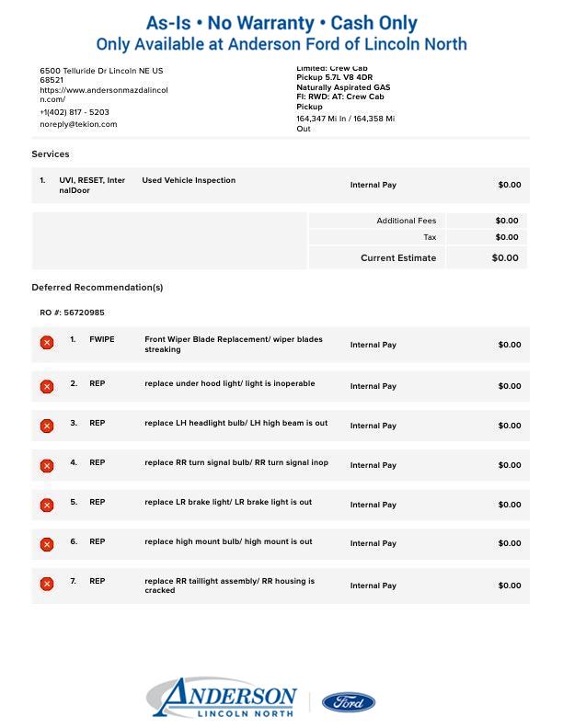Click the Services section heading
This screenshot has height=728, width=563.
coord(51,154)
